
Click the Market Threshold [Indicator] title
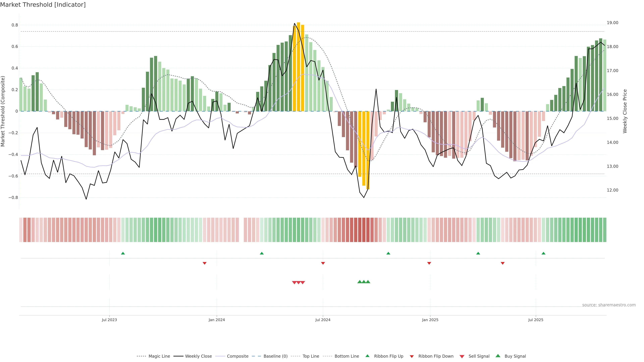pyautogui.click(x=43, y=5)
